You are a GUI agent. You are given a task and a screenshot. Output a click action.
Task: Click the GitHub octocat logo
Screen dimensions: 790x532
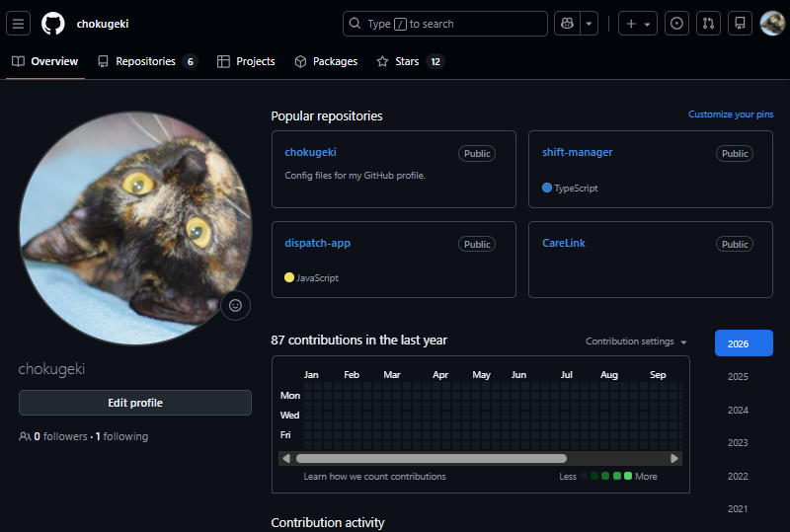pos(52,24)
